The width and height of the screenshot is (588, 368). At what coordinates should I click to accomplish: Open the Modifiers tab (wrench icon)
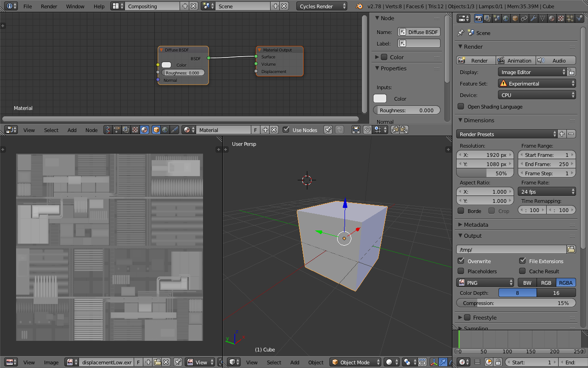(533, 18)
